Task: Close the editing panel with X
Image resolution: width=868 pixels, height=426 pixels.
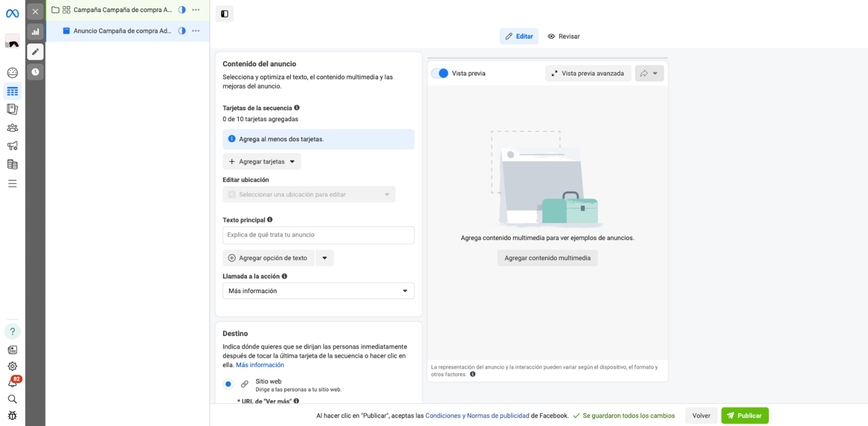Action: (35, 12)
